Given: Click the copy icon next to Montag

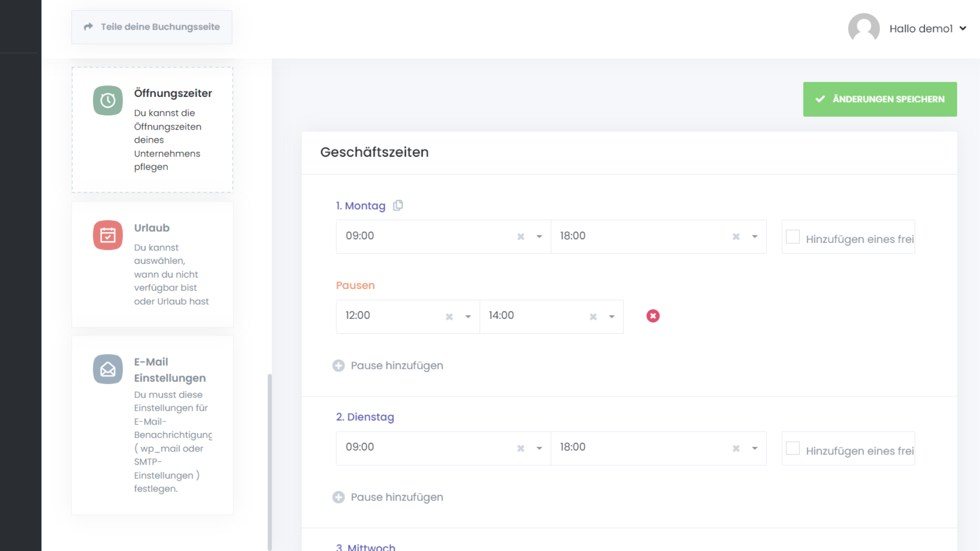Looking at the screenshot, I should click(398, 206).
